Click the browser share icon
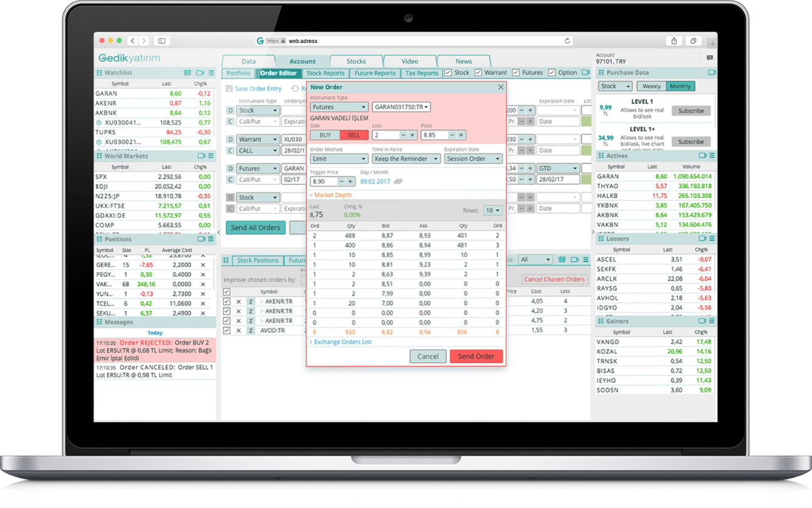 tap(674, 41)
